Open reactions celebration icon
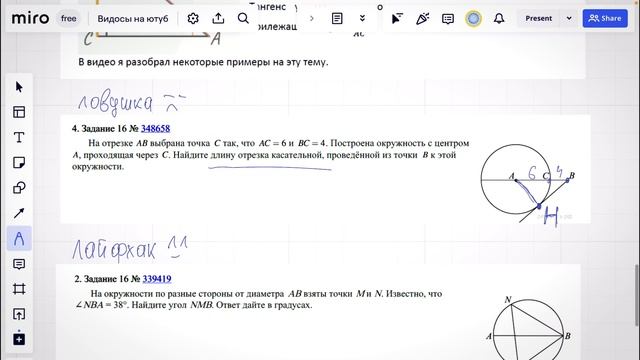Viewport: 640px width, 360px height. tap(422, 18)
